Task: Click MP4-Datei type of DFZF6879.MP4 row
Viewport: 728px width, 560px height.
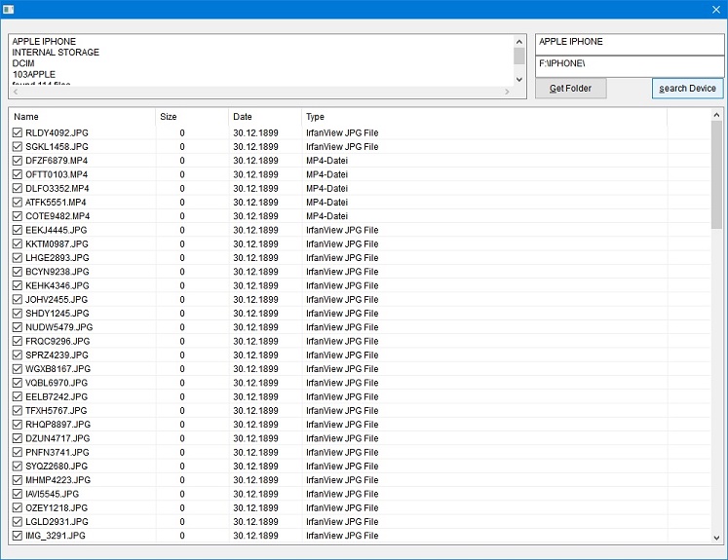Action: pos(326,161)
